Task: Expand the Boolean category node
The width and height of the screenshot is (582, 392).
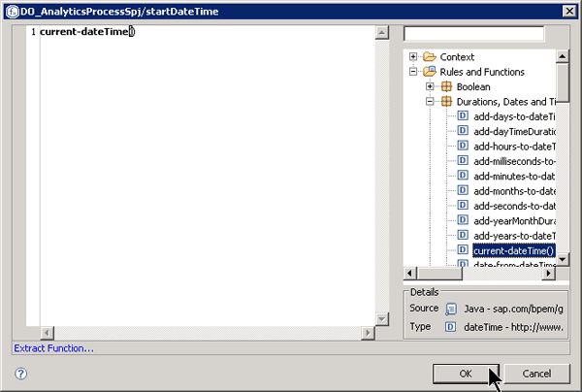Action: pos(430,86)
